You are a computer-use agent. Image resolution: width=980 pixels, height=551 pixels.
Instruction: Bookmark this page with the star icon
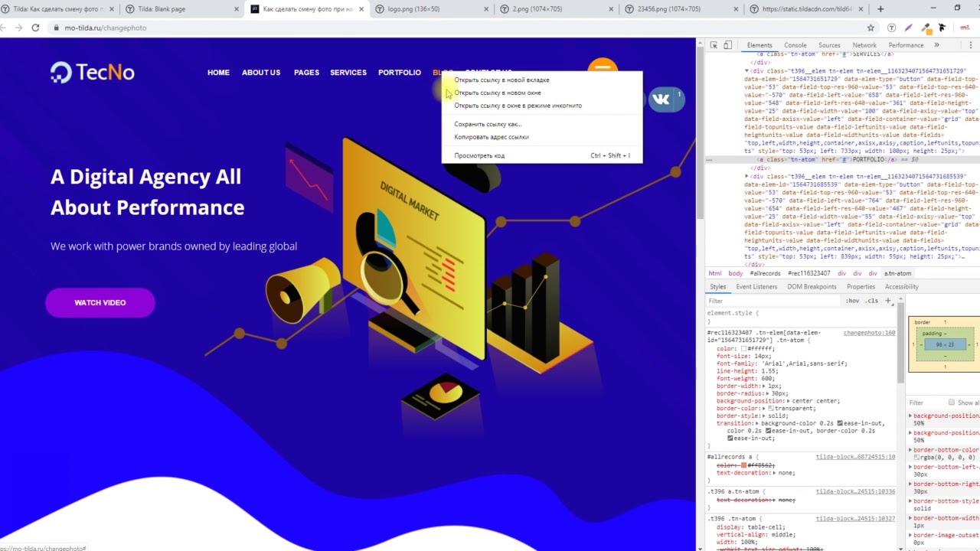(x=871, y=28)
